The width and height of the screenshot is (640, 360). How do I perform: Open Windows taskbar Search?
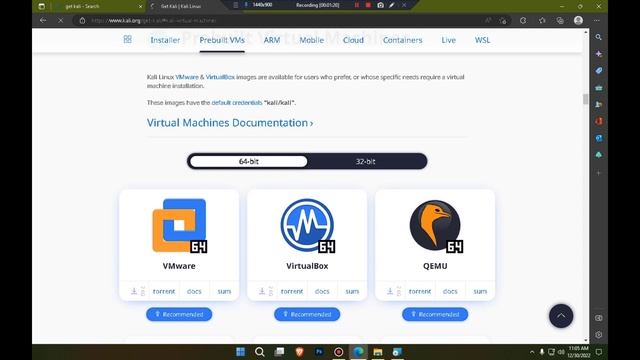coord(260,351)
